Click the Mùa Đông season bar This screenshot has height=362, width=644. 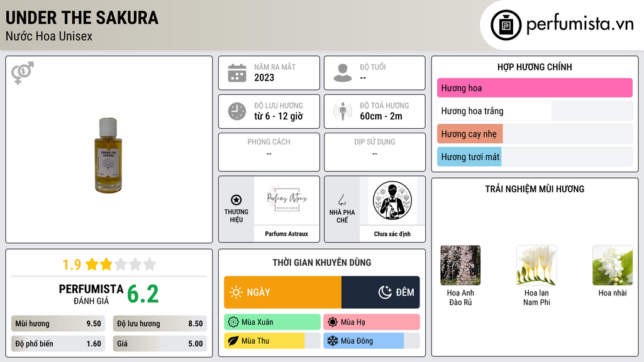(372, 341)
